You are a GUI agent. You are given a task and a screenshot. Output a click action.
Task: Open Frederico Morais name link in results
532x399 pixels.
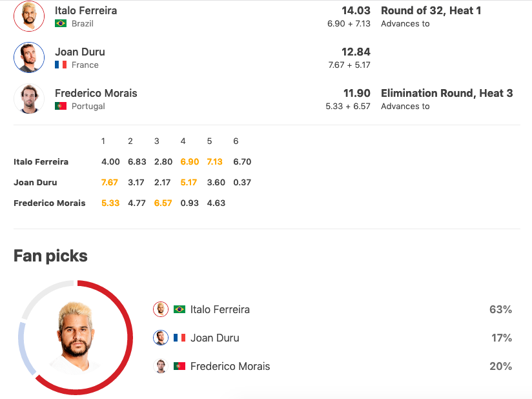pyautogui.click(x=96, y=93)
